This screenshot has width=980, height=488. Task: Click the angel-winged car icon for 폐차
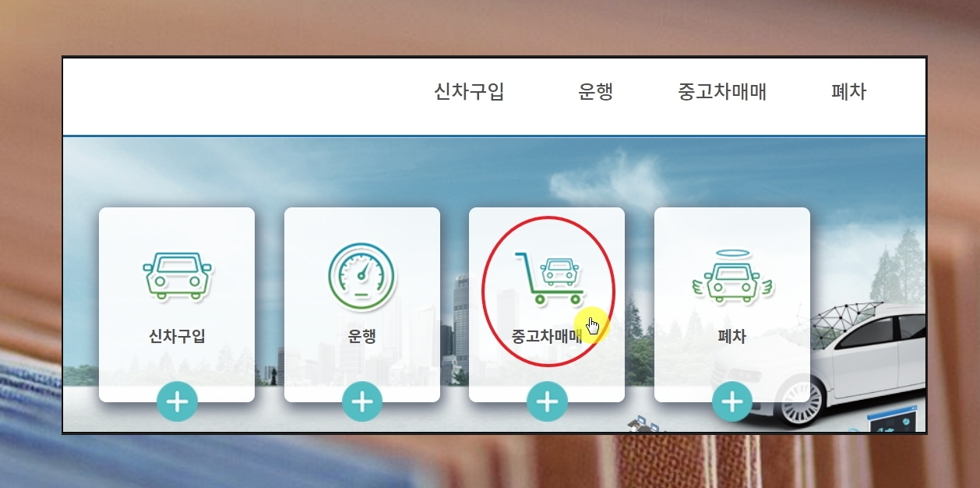[732, 277]
